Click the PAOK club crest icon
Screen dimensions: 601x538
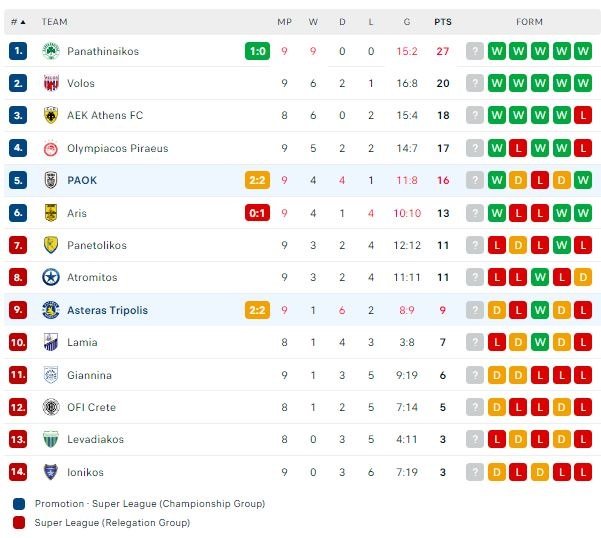(x=51, y=180)
